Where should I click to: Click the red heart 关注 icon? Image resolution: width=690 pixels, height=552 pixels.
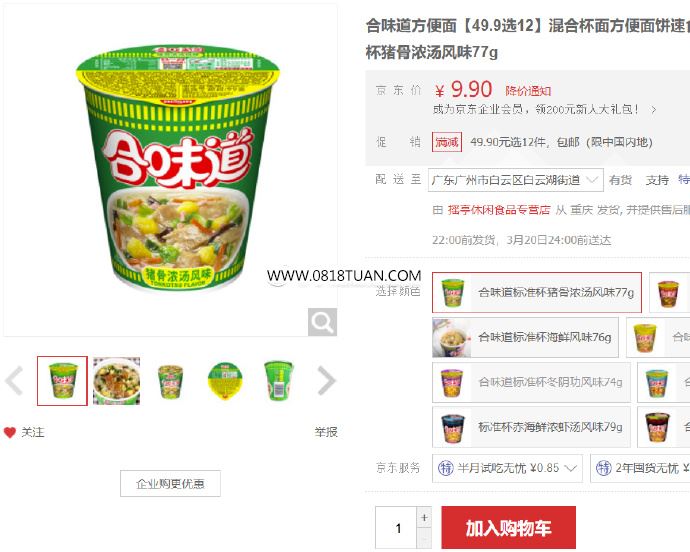click(10, 432)
